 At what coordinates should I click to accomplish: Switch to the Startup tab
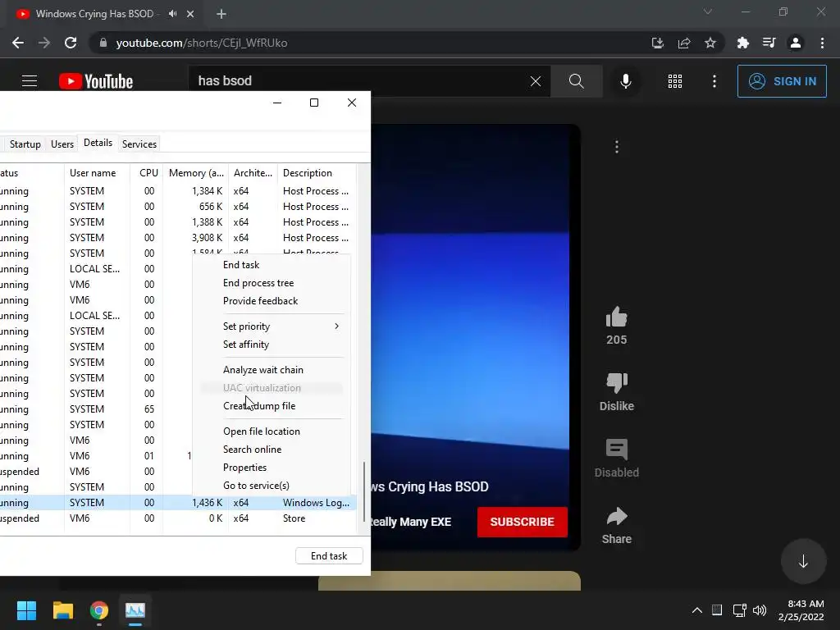tap(25, 144)
